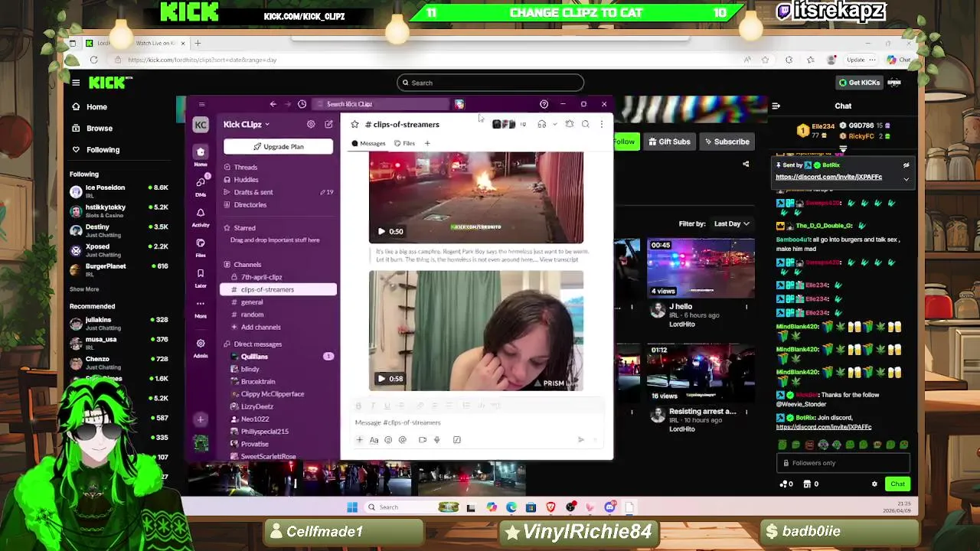Click the KC workspace avatar in Slack
This screenshot has width=980, height=551.
pos(200,125)
